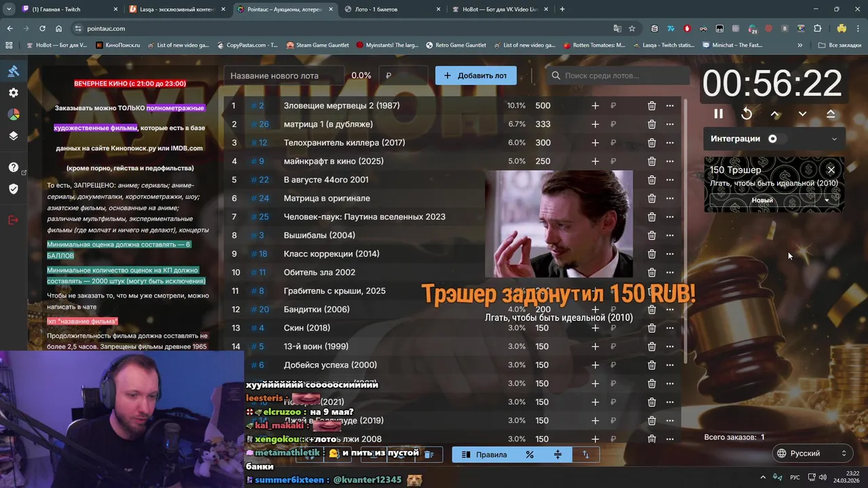Viewport: 868px width, 488px height.
Task: Delete the Вышибалы (2004) lot
Action: point(652,235)
